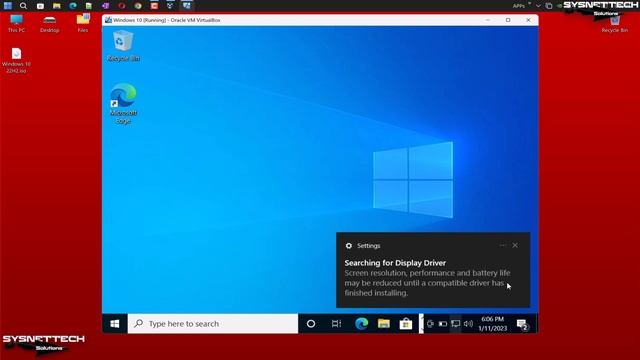The height and width of the screenshot is (360, 640).
Task: Focus the 'Type here to search' box
Action: pos(213,324)
